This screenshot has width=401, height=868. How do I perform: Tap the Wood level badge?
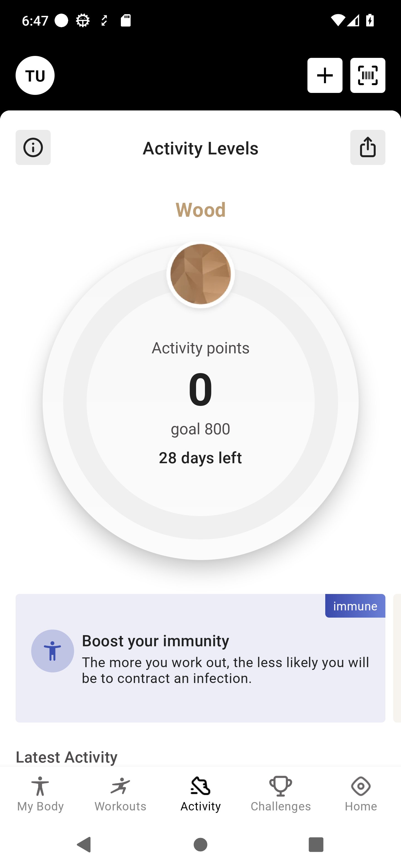200,274
